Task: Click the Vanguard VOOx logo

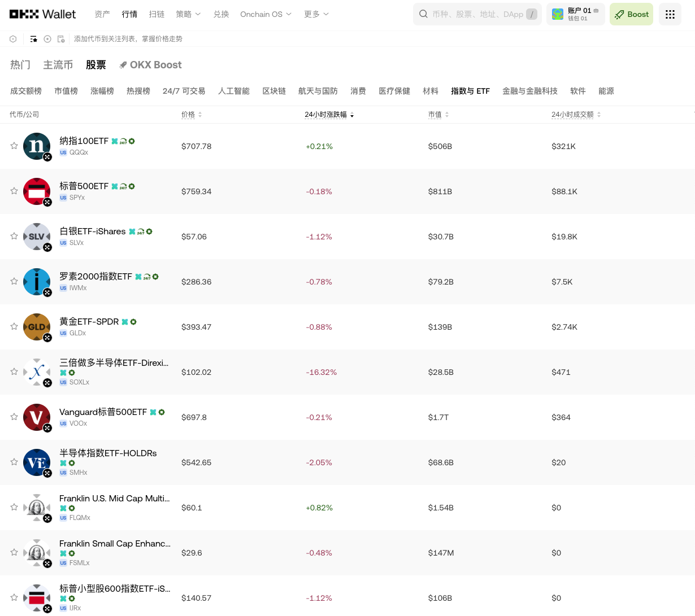Action: (x=37, y=417)
